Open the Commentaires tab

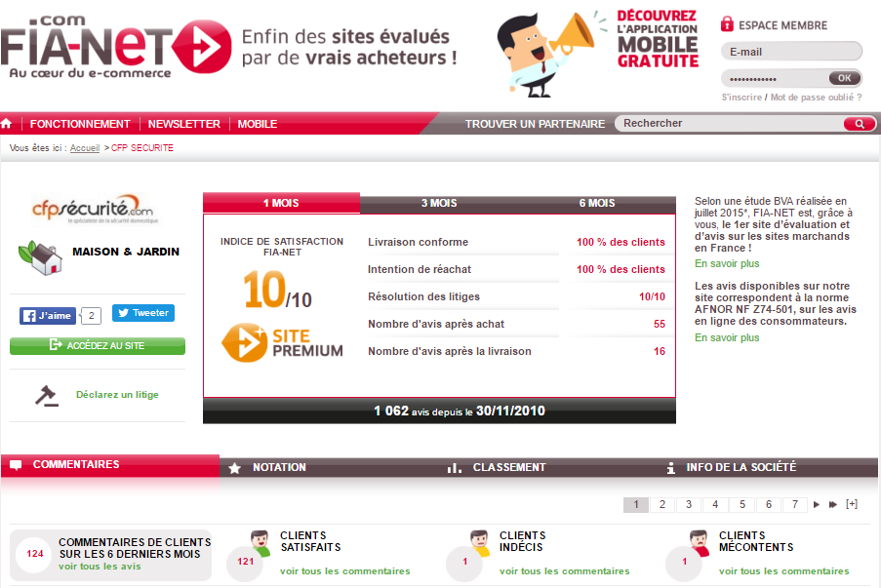[110, 465]
